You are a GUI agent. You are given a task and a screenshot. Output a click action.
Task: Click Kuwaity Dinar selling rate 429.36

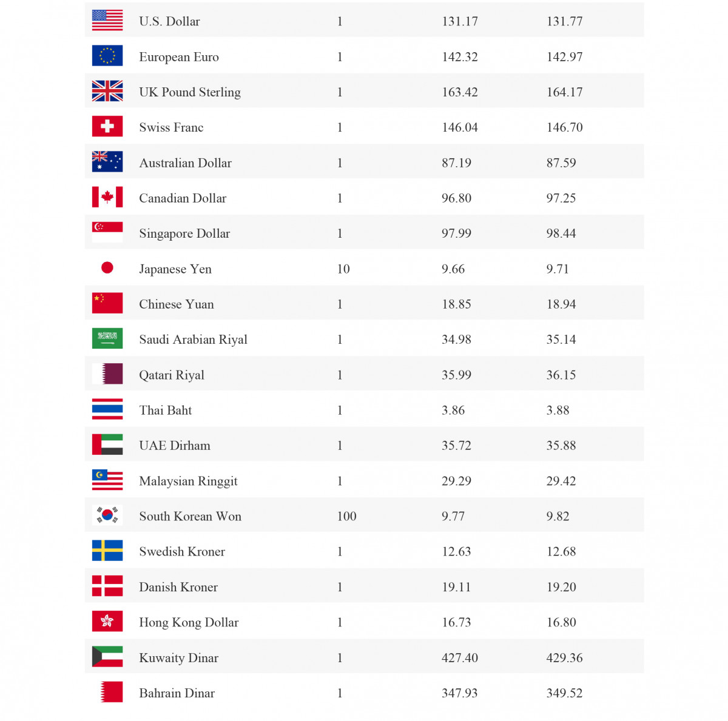pyautogui.click(x=564, y=658)
